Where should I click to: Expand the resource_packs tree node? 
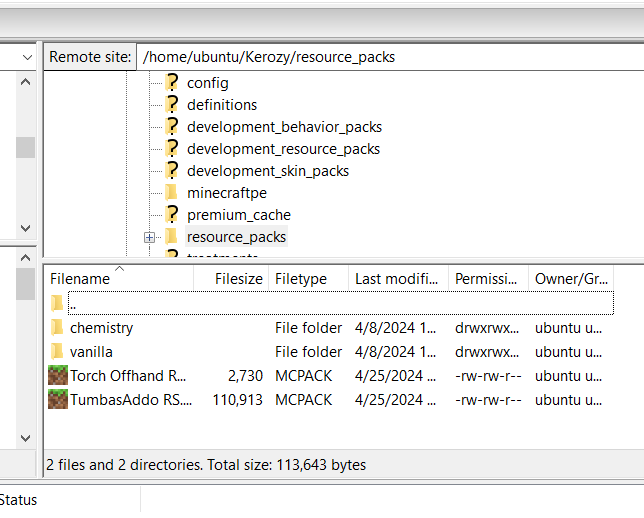(149, 237)
